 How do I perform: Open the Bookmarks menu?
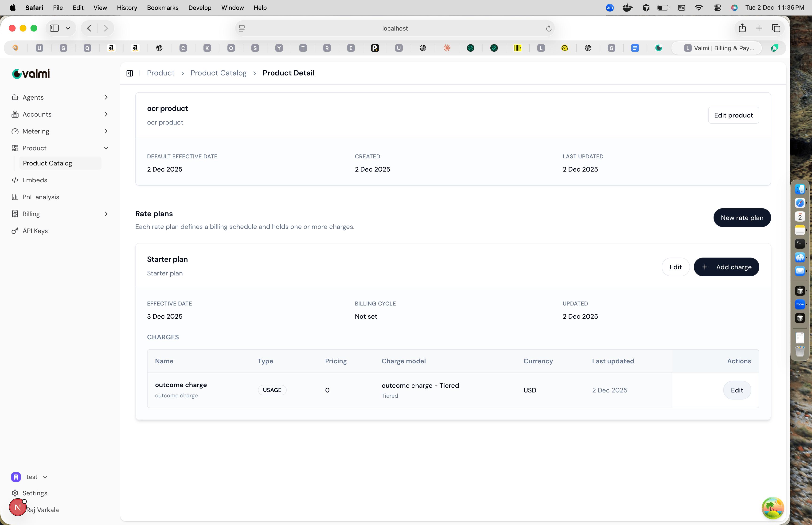click(163, 8)
